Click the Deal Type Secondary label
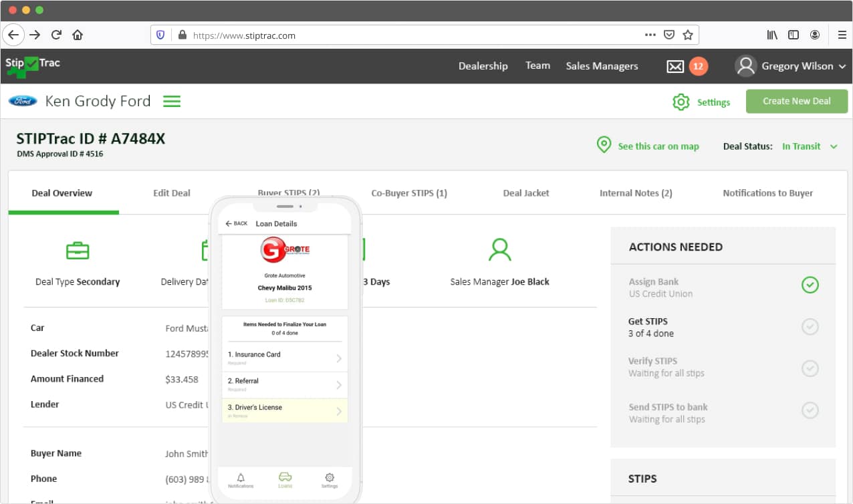Viewport: 853px width, 504px height. [78, 282]
